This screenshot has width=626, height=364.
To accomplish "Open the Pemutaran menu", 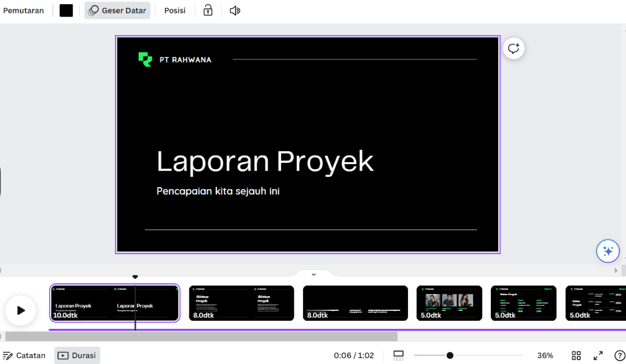I will tap(23, 10).
